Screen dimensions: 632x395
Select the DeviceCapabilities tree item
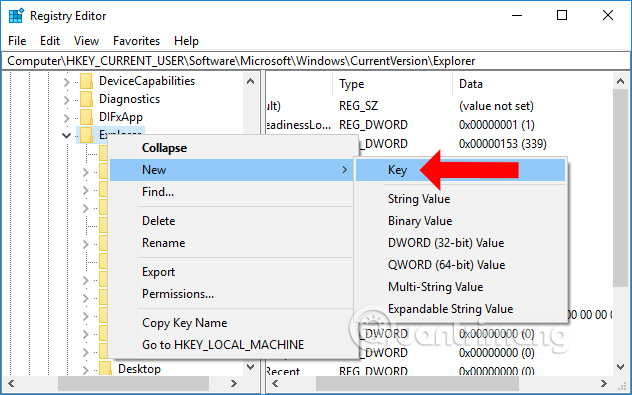click(147, 81)
